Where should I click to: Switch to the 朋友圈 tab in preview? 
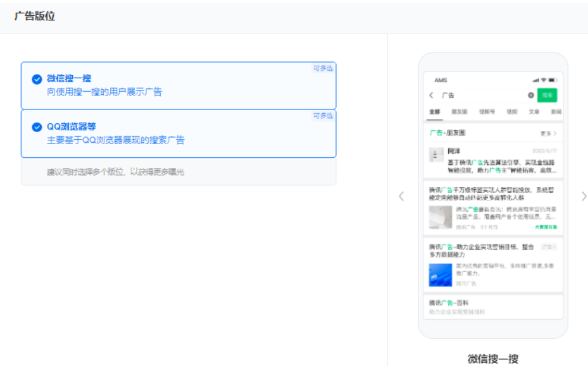tap(460, 112)
